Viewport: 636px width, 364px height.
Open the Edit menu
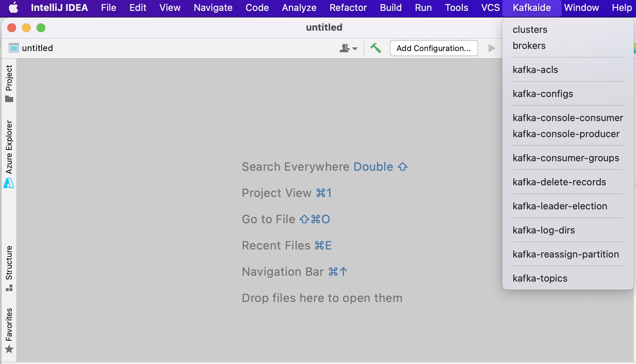pos(138,8)
